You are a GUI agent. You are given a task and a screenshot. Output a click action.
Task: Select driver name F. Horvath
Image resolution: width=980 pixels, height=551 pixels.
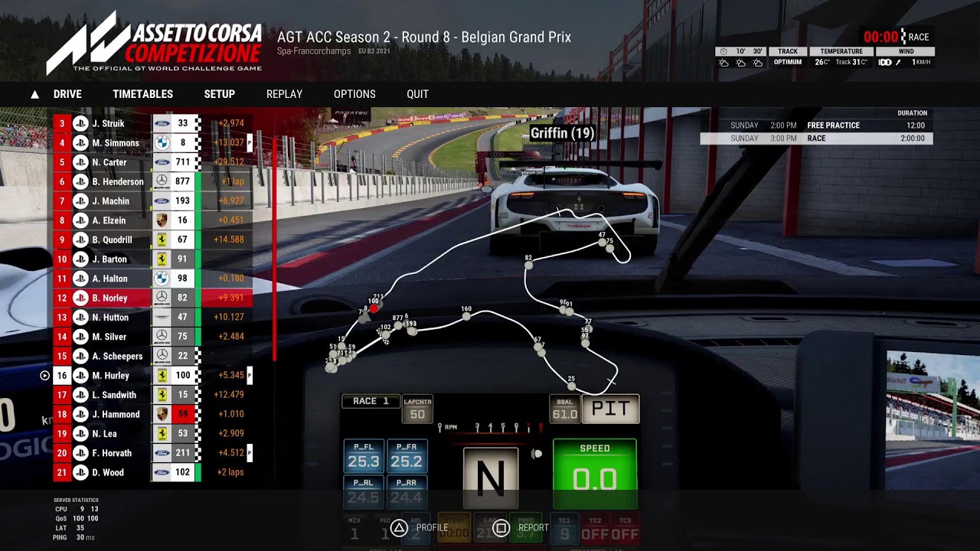tap(112, 453)
